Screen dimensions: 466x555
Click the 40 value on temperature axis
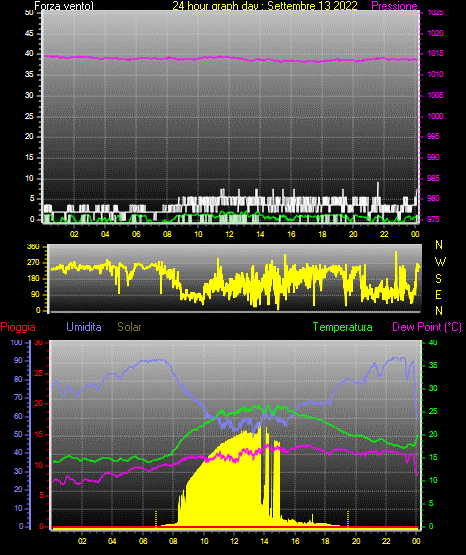[433, 342]
